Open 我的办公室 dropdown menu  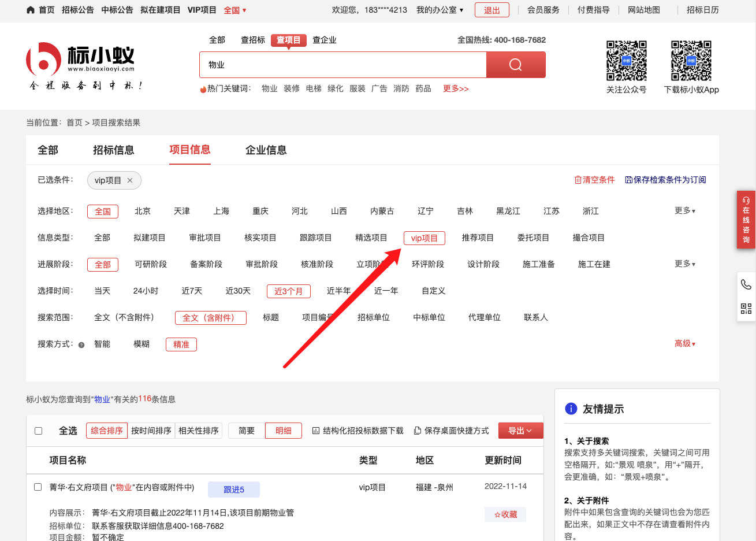(x=440, y=10)
